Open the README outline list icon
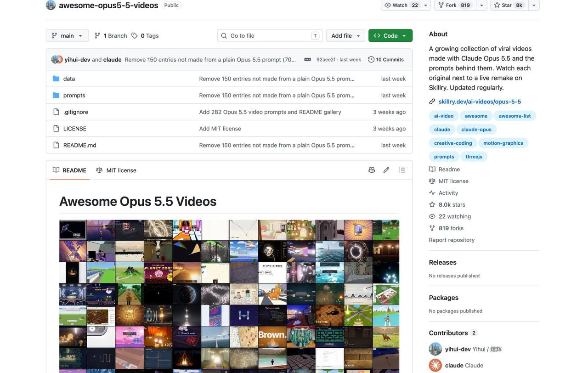The height and width of the screenshot is (373, 588). [x=402, y=170]
